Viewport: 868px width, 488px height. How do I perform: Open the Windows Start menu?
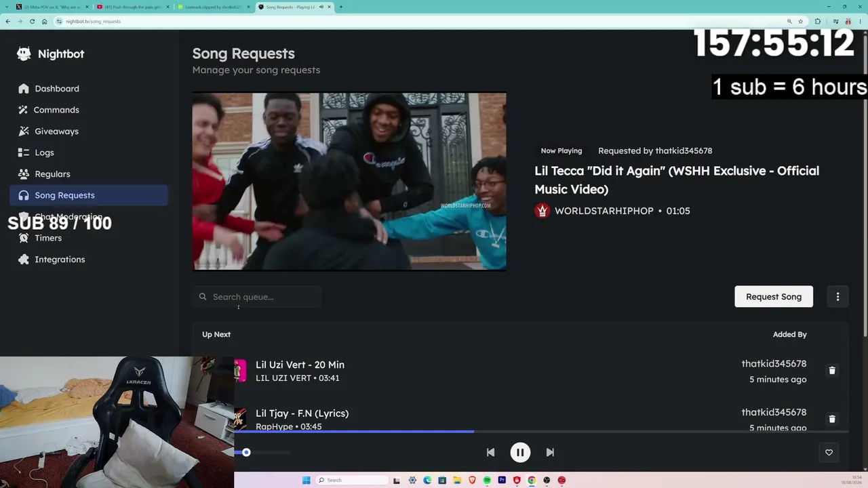(306, 481)
